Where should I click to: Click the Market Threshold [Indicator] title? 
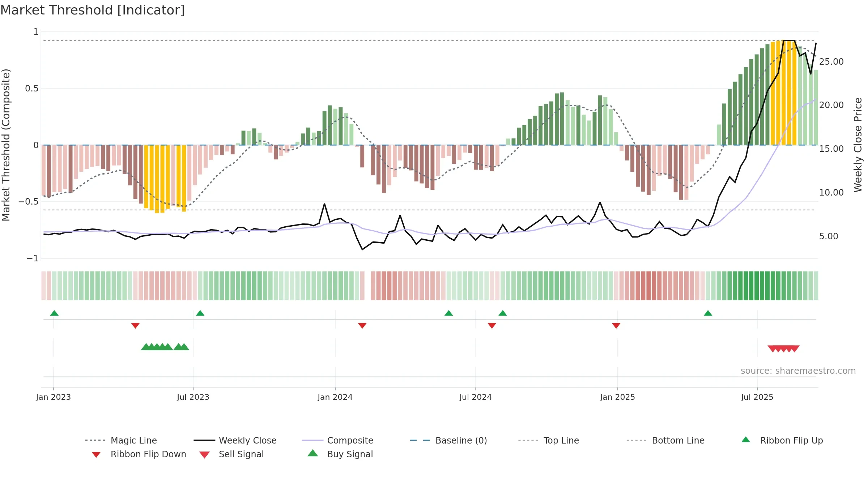pyautogui.click(x=93, y=10)
